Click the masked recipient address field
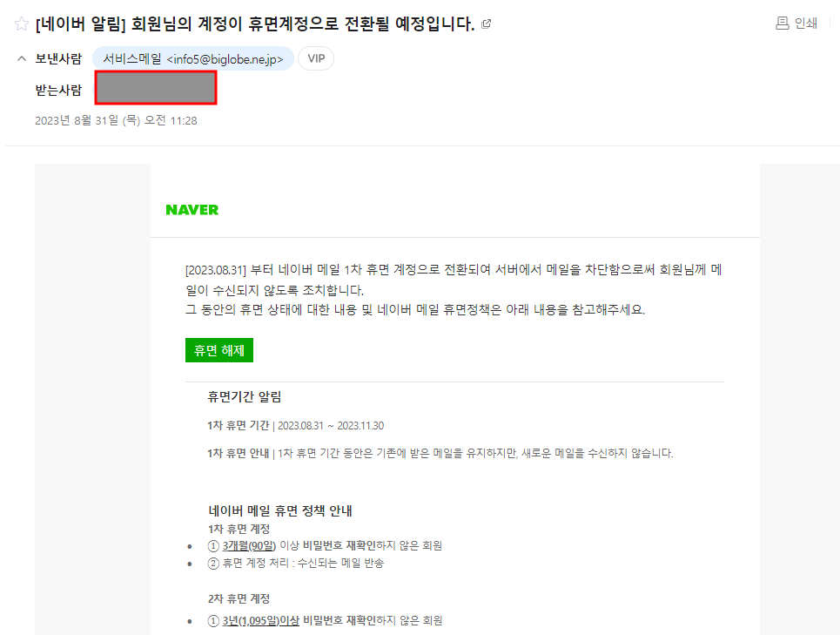 click(x=155, y=87)
